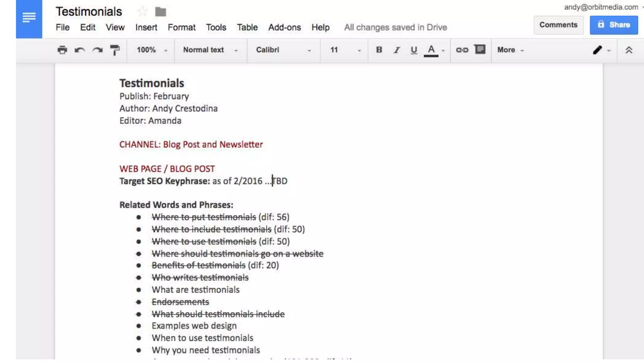Open the Add-ons menu
The image size is (644, 362).
pyautogui.click(x=284, y=27)
